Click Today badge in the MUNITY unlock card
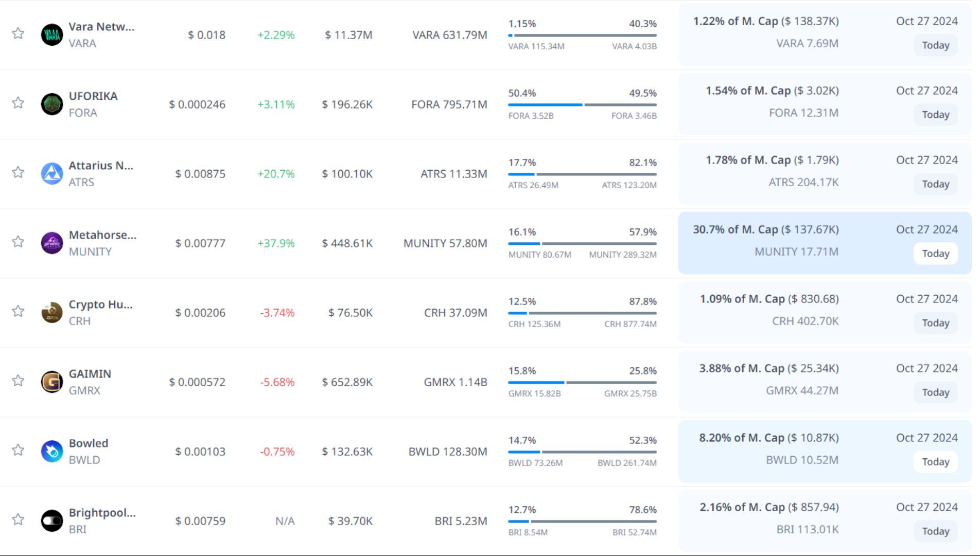Viewport: 980px width, 556px height. pyautogui.click(x=935, y=254)
